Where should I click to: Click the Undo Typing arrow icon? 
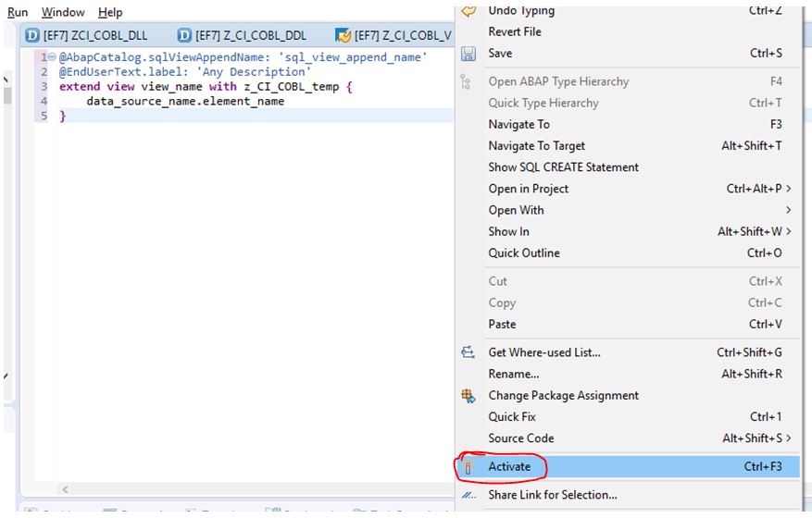tap(468, 11)
